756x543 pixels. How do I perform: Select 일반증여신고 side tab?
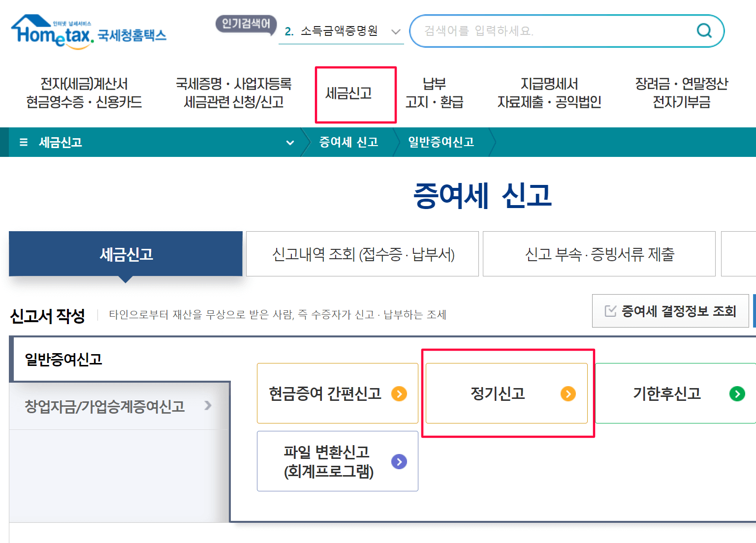pyautogui.click(x=121, y=360)
